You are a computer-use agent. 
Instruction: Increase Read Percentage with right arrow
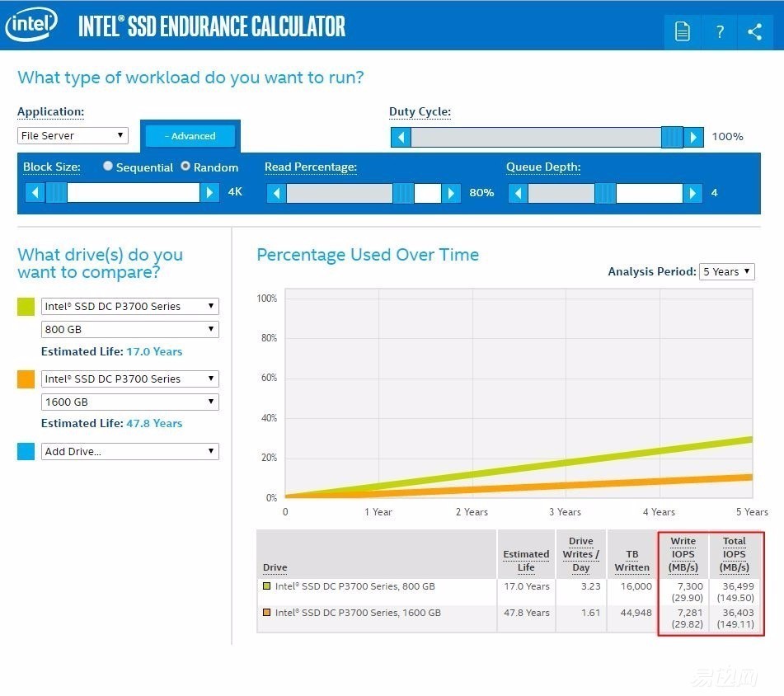click(x=451, y=193)
